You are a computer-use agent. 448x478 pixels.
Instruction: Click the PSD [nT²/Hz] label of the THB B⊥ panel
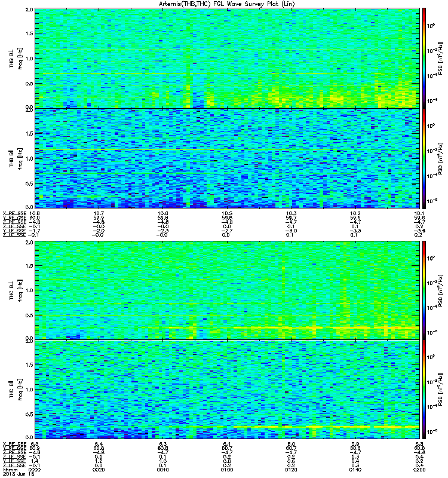(440, 58)
